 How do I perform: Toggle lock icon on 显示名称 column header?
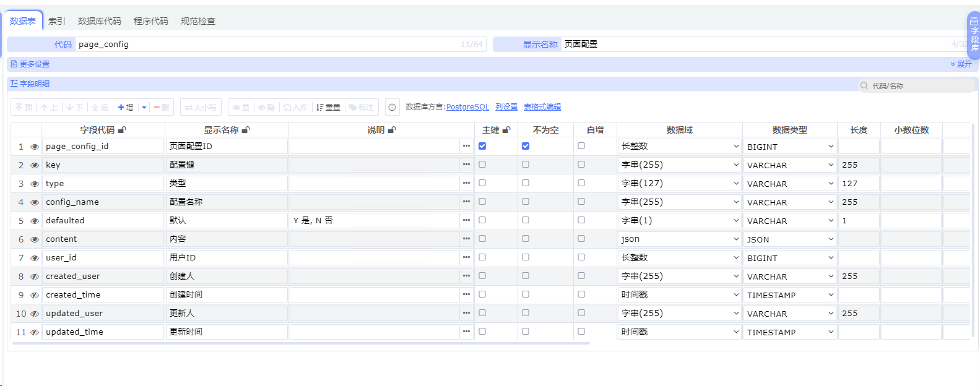pyautogui.click(x=246, y=130)
